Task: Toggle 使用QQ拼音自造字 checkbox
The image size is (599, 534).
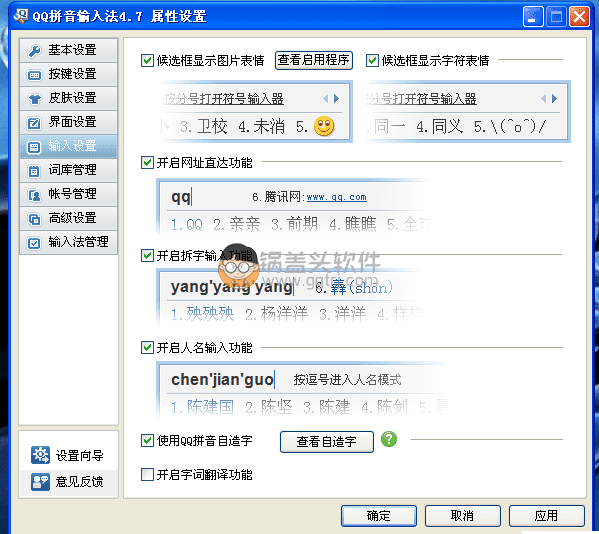Action: point(147,440)
